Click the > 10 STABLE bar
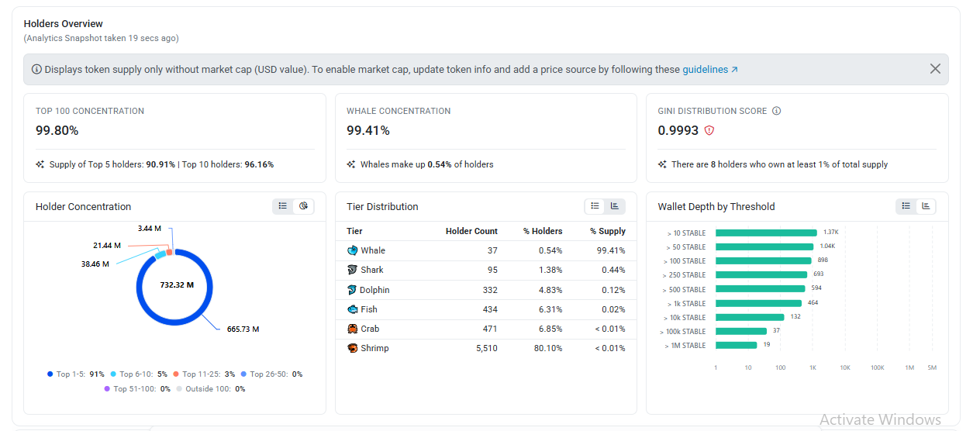Image resolution: width=980 pixels, height=431 pixels. coord(766,233)
